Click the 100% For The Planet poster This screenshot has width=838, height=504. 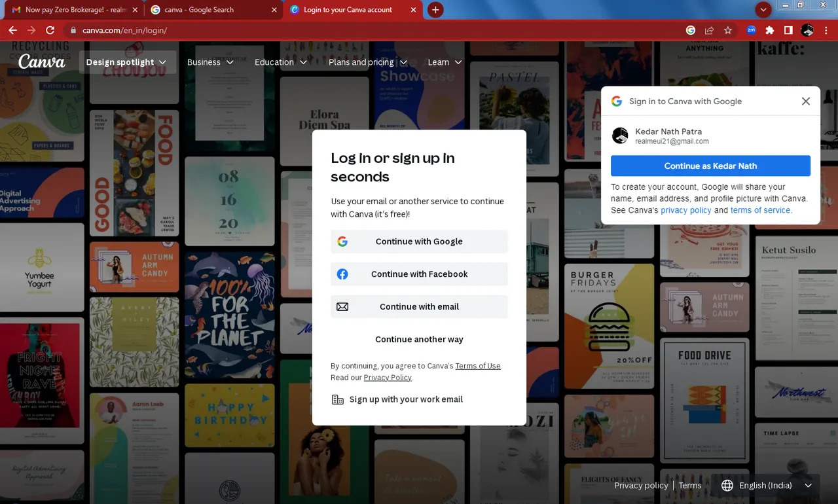coord(230,315)
